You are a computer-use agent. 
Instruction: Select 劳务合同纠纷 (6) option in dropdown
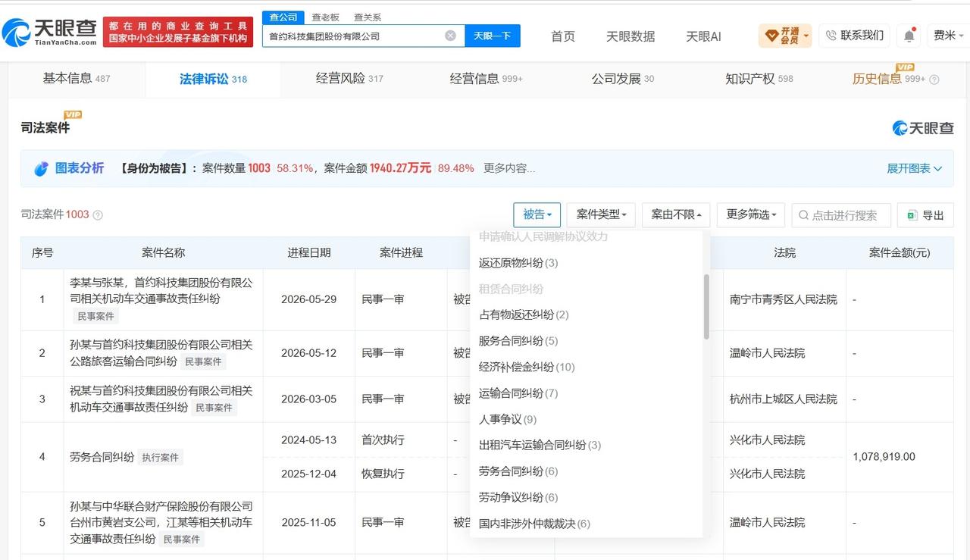click(x=518, y=471)
